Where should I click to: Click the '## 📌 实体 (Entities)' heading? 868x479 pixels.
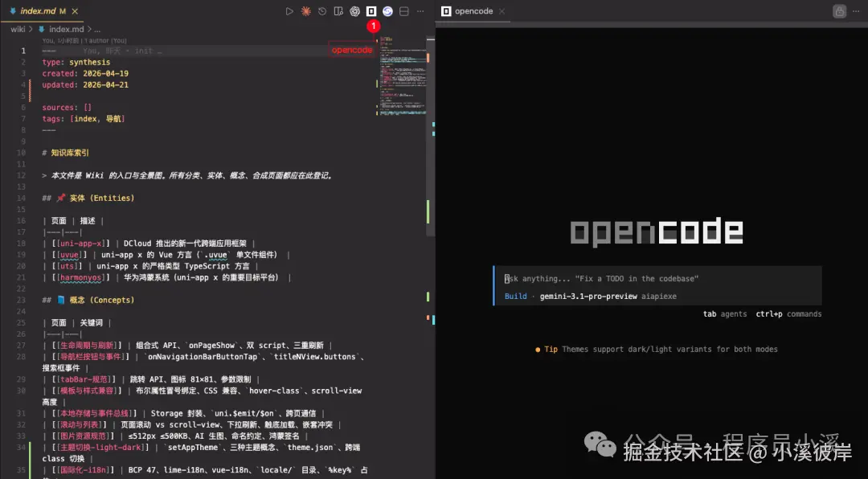click(88, 198)
